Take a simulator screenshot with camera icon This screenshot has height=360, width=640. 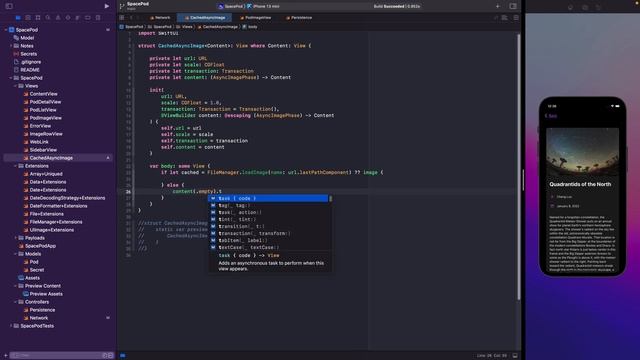tap(585, 7)
